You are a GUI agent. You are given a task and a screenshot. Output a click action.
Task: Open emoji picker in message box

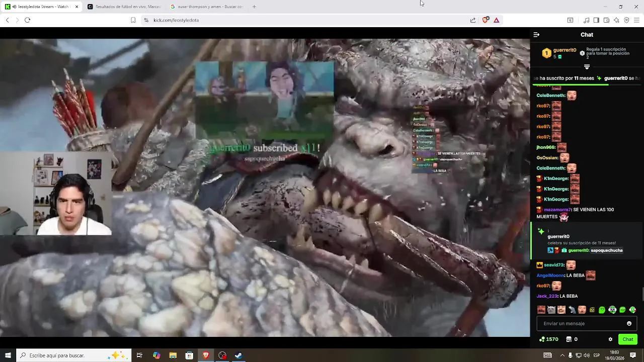tap(629, 323)
